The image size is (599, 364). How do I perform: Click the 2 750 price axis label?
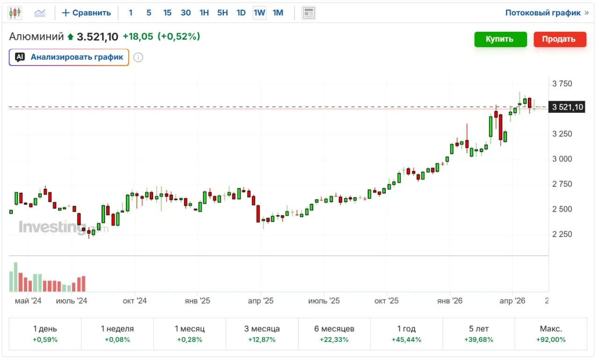tap(562, 184)
